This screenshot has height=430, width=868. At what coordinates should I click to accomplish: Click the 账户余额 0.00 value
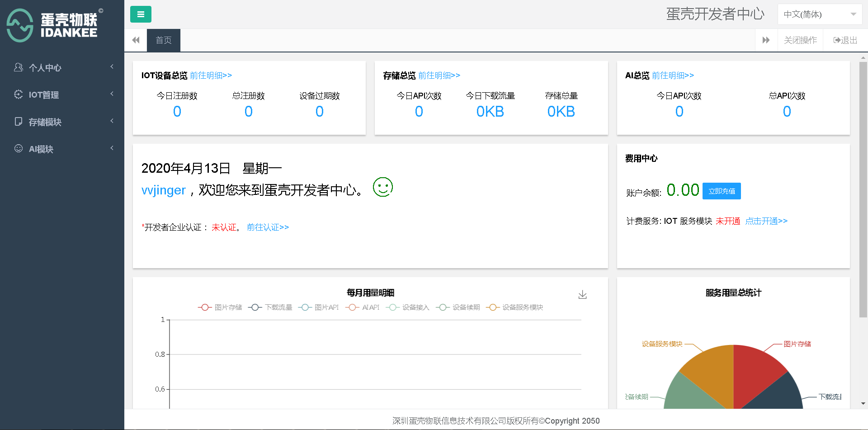click(683, 190)
